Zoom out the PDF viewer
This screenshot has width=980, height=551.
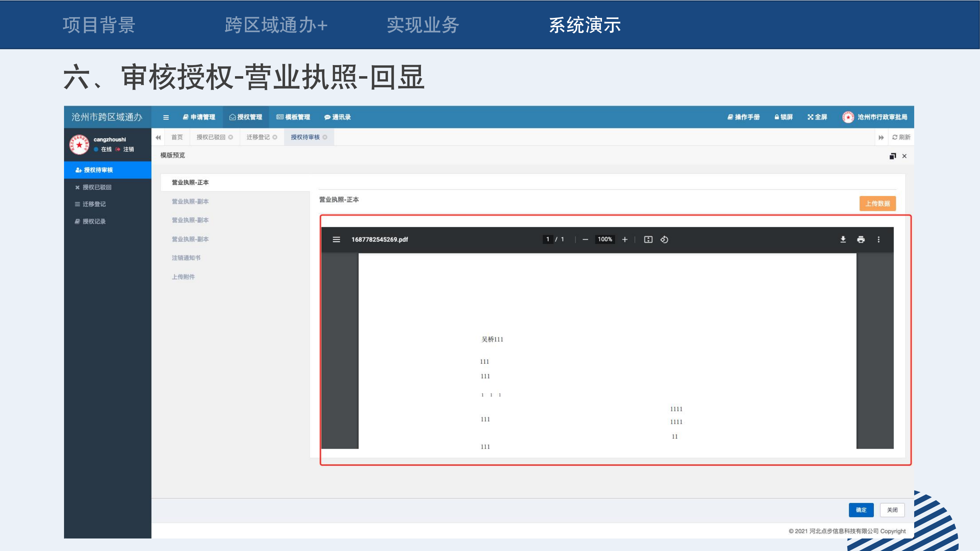[585, 239]
